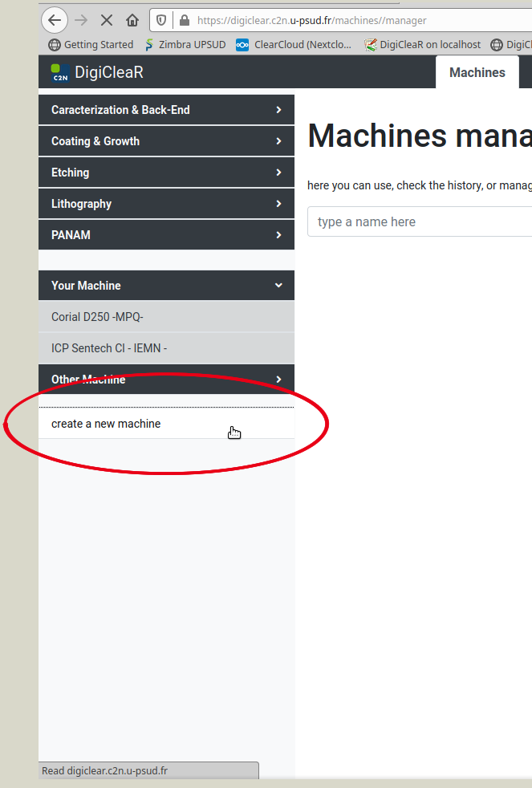Open the Getting Started bookmark
The height and width of the screenshot is (788, 532).
91,45
